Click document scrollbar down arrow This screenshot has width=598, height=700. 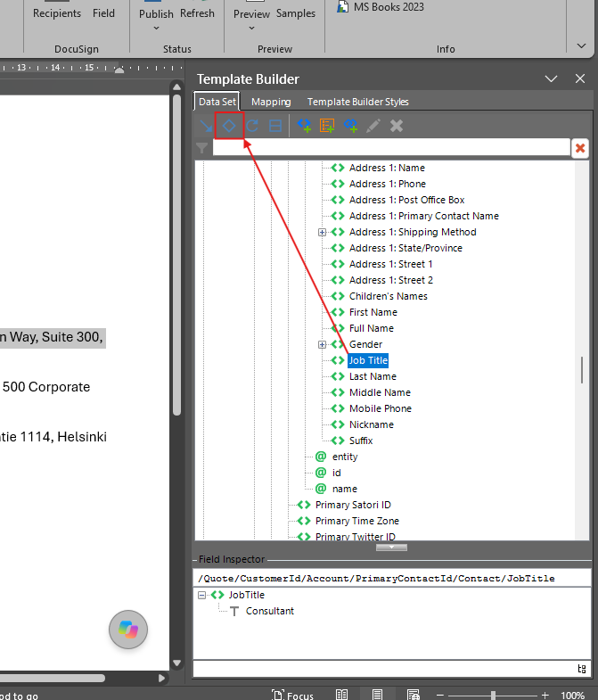click(x=176, y=663)
